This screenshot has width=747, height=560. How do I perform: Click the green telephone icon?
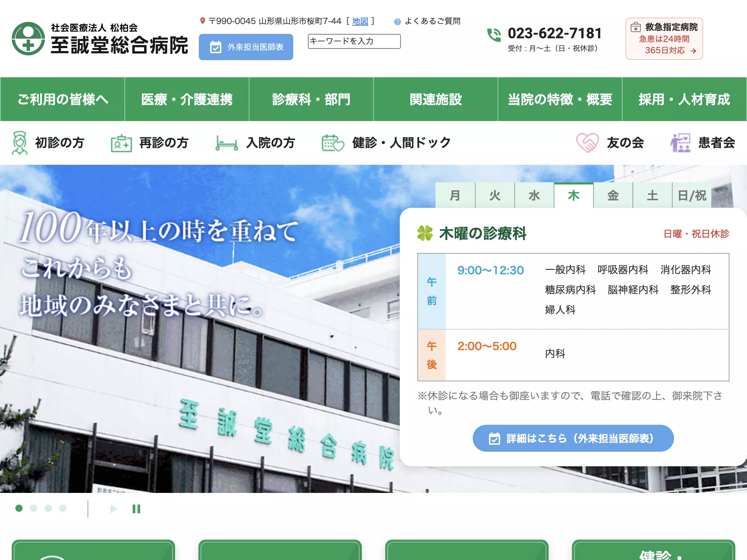click(x=494, y=35)
